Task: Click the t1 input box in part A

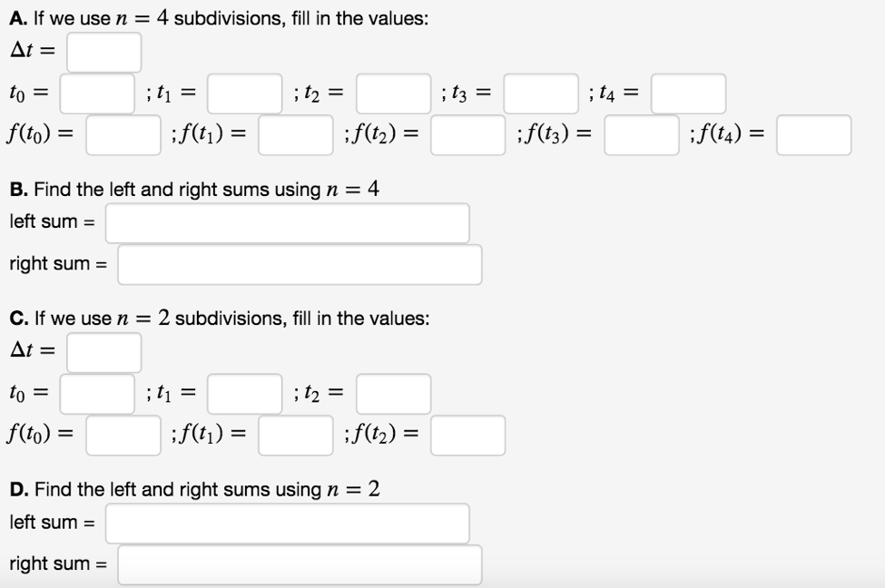Action: coord(243,93)
